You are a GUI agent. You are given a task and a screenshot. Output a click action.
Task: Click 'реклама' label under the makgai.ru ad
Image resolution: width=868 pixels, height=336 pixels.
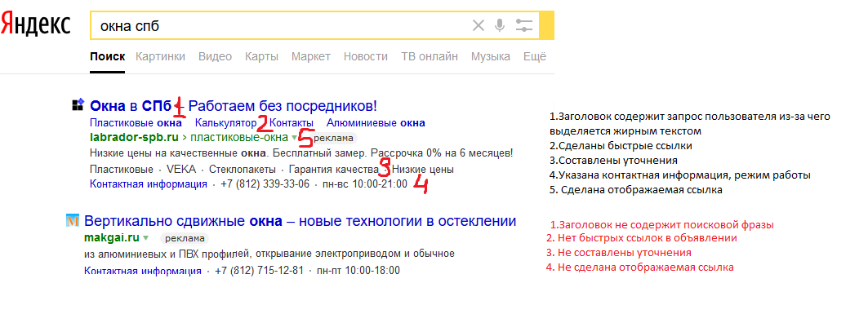click(x=184, y=238)
